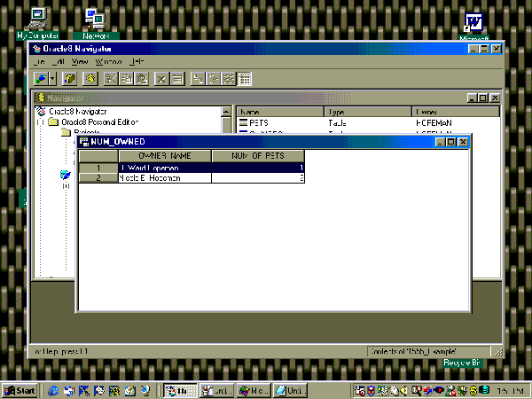This screenshot has height=399, width=532.
Task: Switch to large icons view
Action: pyautogui.click(x=198, y=79)
